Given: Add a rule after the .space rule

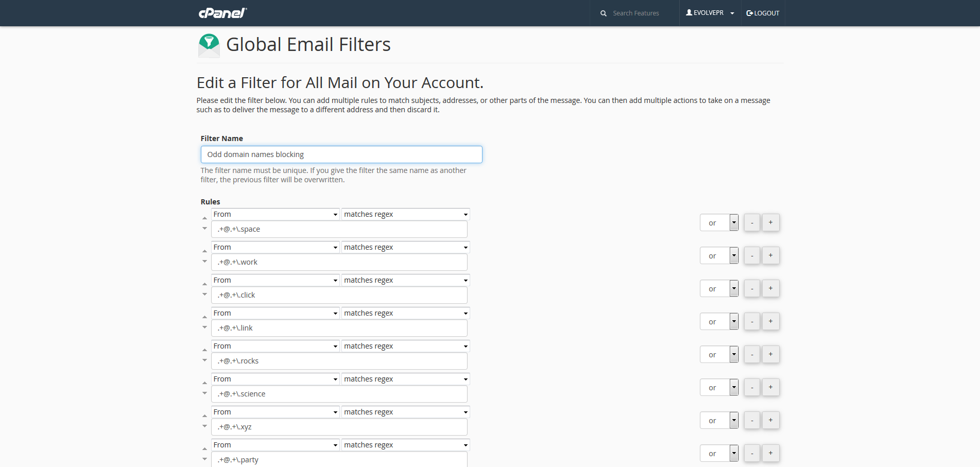Looking at the screenshot, I should coord(770,222).
